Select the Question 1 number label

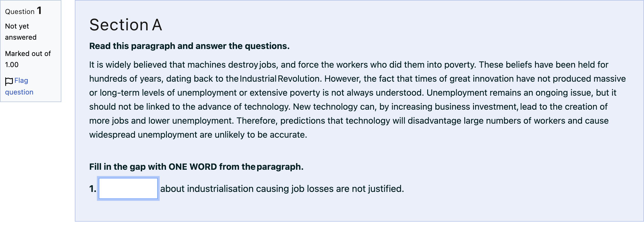pos(23,11)
